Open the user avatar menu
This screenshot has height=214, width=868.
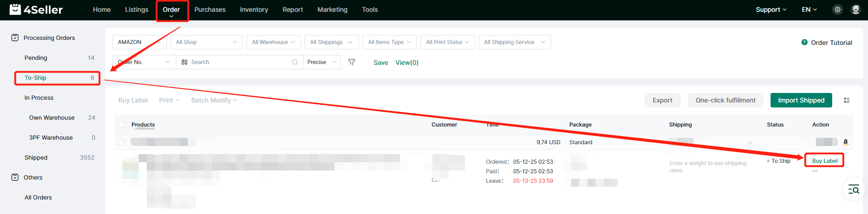pyautogui.click(x=855, y=10)
